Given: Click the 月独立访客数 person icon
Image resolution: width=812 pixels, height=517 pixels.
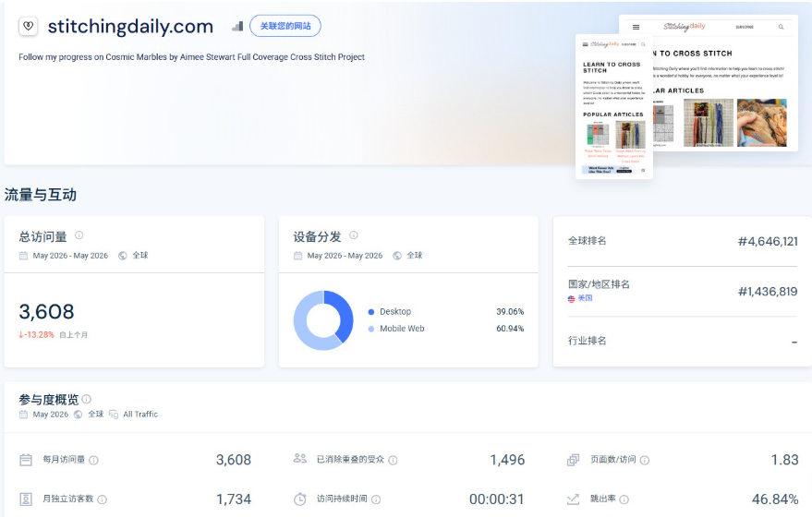Looking at the screenshot, I should pyautogui.click(x=26, y=499).
